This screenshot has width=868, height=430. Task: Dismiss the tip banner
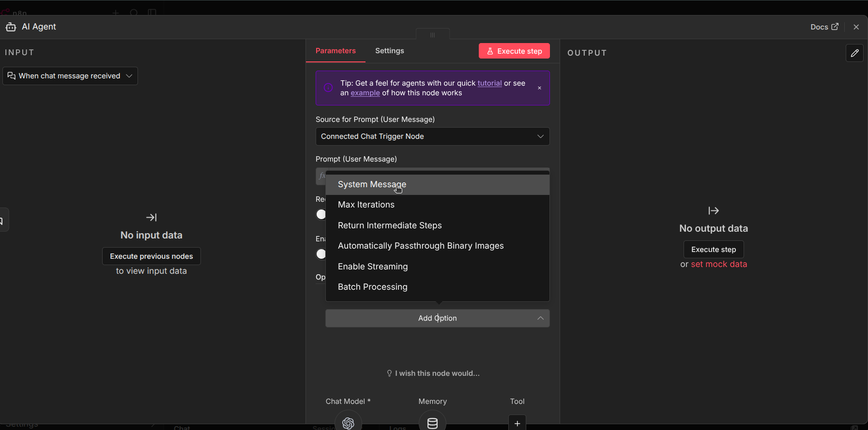[x=539, y=88]
